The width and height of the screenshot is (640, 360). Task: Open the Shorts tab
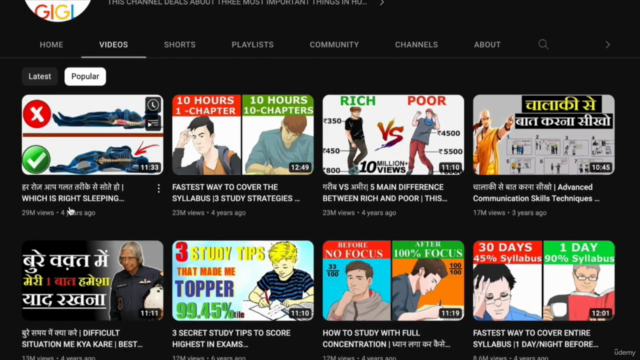180,45
